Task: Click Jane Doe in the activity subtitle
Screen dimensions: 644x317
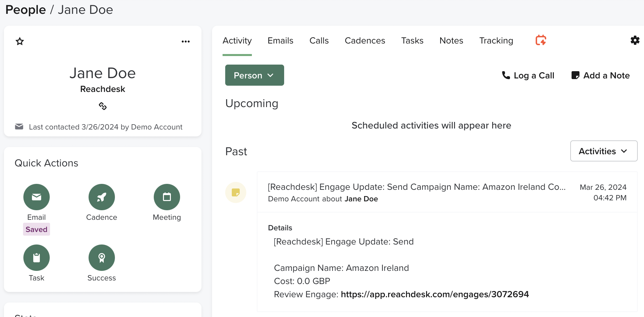Action: [x=361, y=199]
